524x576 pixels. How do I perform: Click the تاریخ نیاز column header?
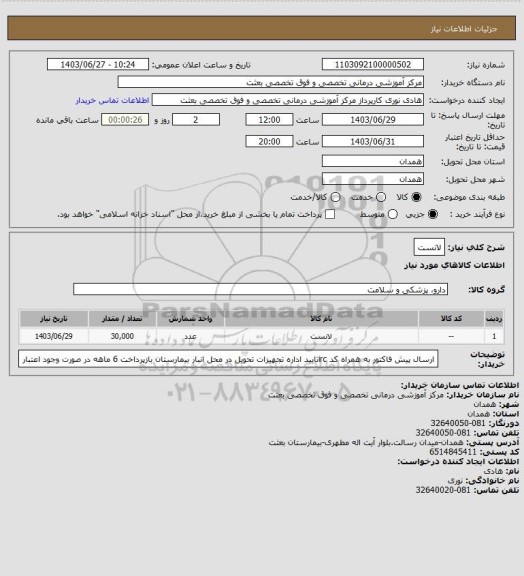pyautogui.click(x=54, y=319)
